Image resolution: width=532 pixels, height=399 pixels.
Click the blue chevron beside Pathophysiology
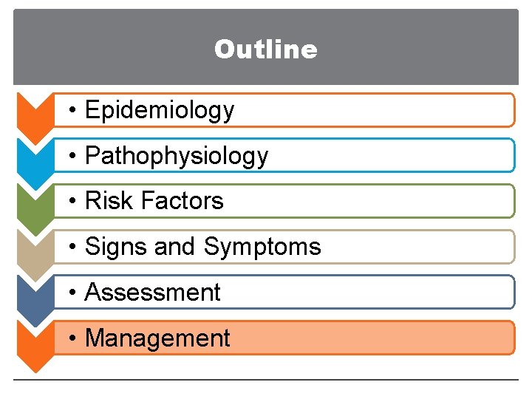coord(34,157)
